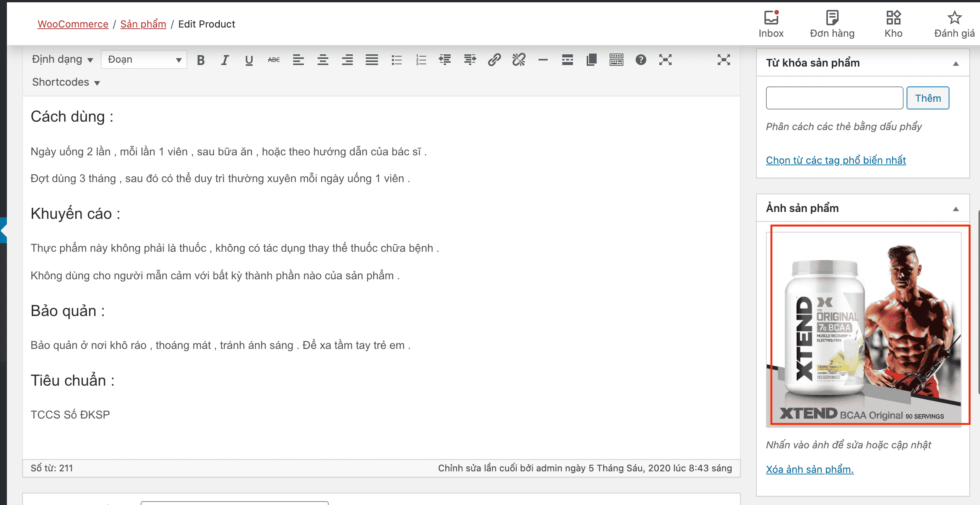Toggle distraction-free writing mode
980x505 pixels.
724,60
